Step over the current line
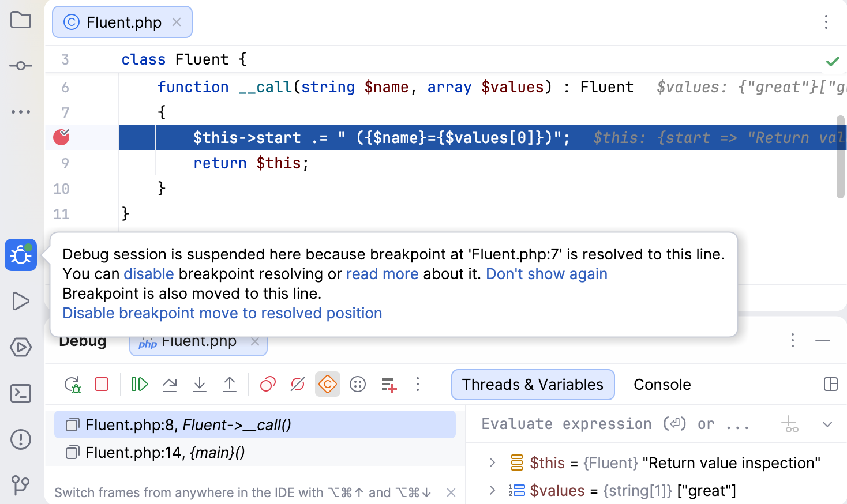Image resolution: width=847 pixels, height=504 pixels. (x=170, y=385)
